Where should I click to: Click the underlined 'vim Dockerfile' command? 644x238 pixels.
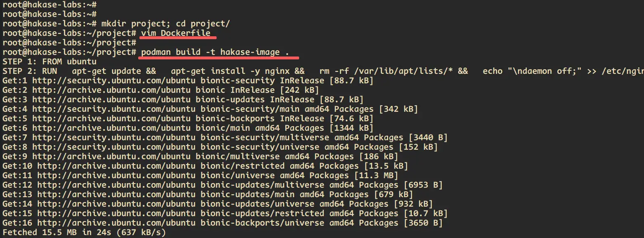176,33
